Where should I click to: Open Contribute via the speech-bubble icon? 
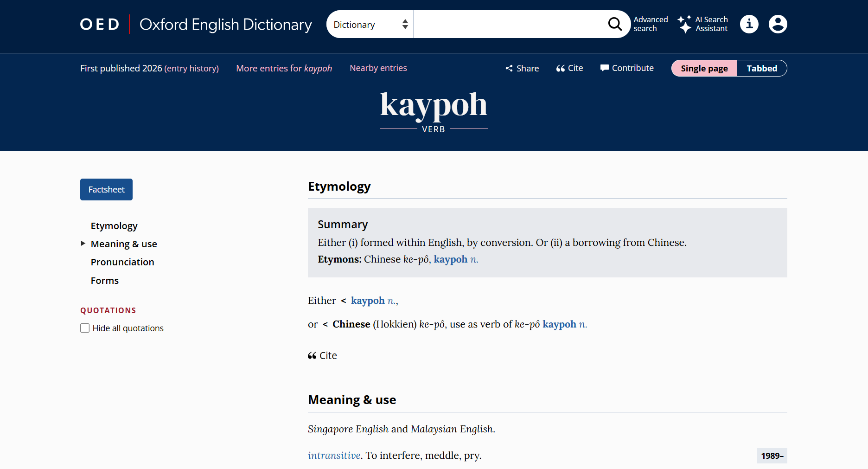605,68
